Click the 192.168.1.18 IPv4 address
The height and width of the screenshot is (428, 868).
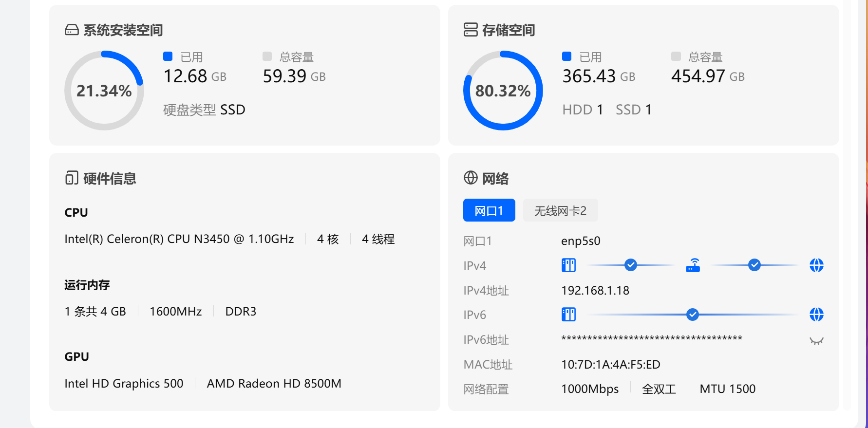pyautogui.click(x=595, y=291)
